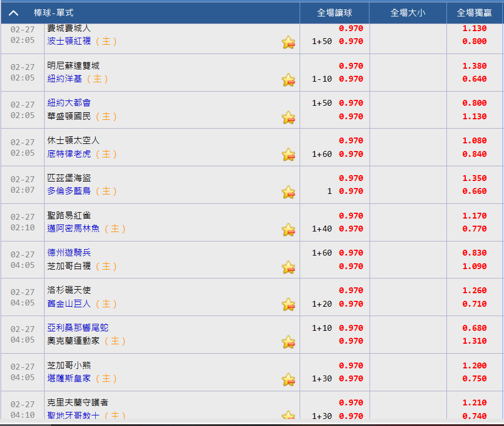Screen dimensions: 504x426
Task: Bet 堪薩斯皇家 handicap 1+30 odds 0.970
Action: click(x=351, y=378)
